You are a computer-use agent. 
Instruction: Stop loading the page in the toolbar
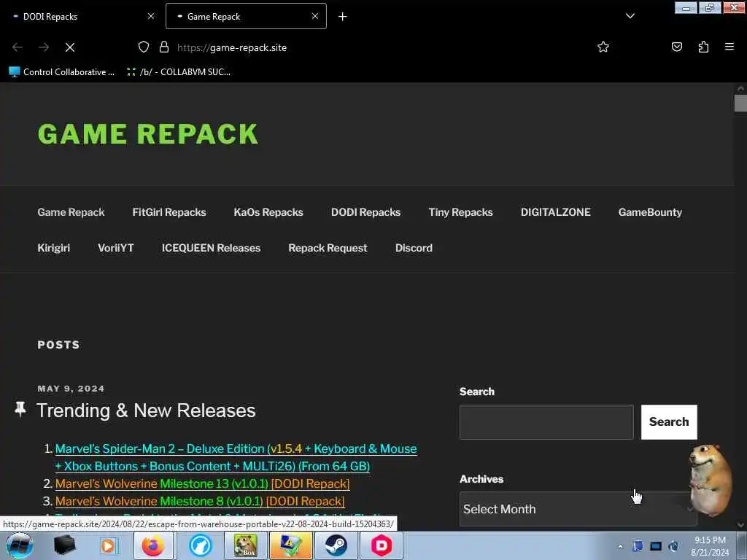click(70, 47)
